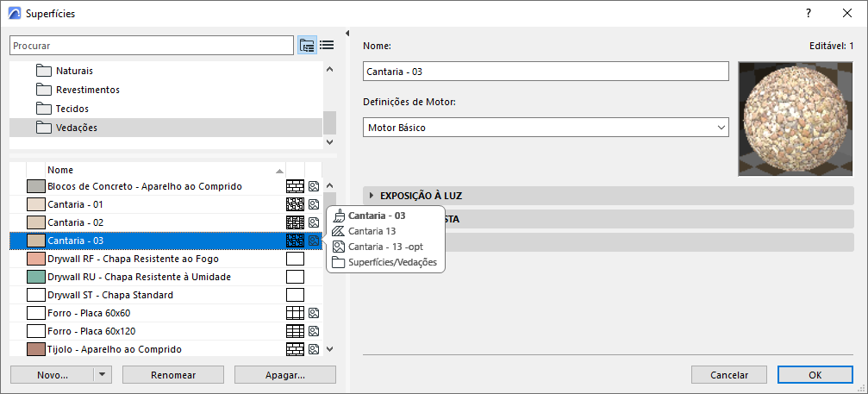
Task: Click hatch icon for Forro - Placa 60x60
Action: 295,313
